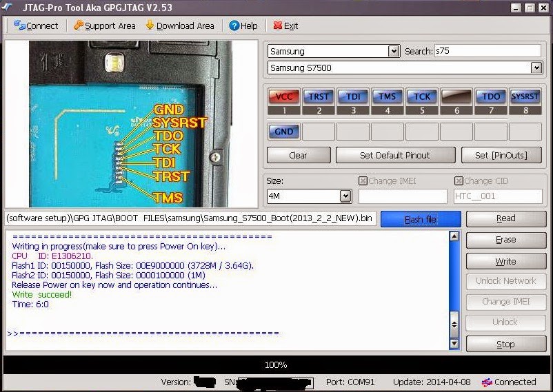The image size is (553, 392).
Task: Click the unlabeled pin on slot 6
Action: coord(456,97)
